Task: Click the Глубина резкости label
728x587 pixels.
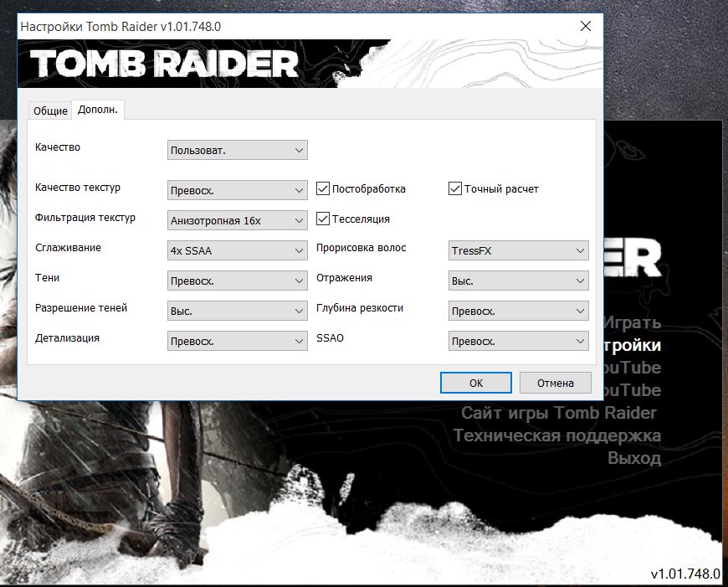Action: [359, 307]
